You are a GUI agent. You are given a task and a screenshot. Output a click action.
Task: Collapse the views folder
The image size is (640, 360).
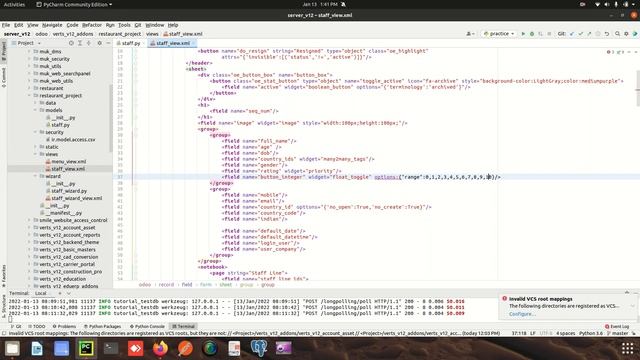pos(36,154)
